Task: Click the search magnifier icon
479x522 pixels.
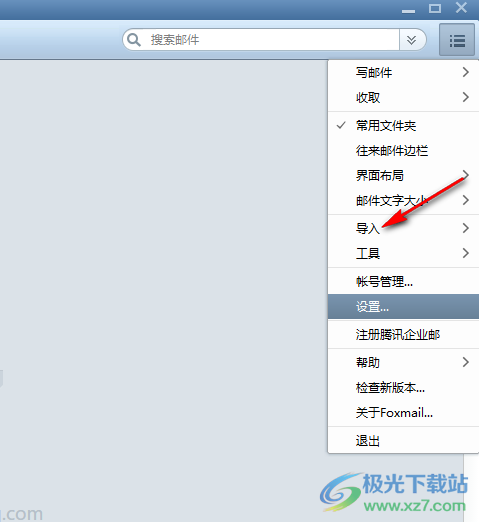Action: click(x=134, y=40)
